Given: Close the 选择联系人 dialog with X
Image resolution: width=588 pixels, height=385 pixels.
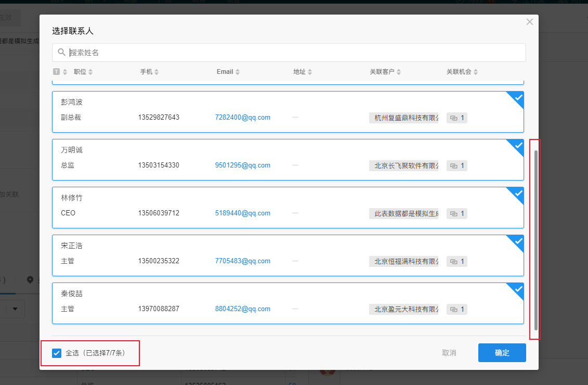Looking at the screenshot, I should click(529, 22).
